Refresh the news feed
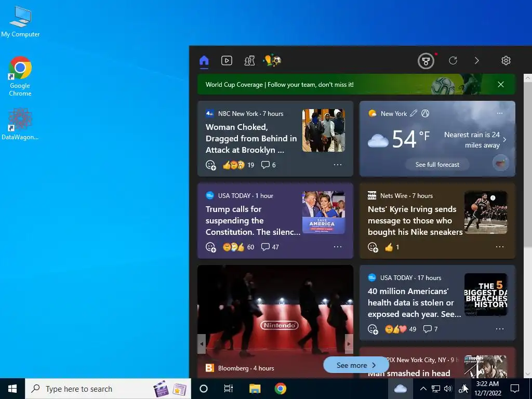The image size is (532, 399). [x=453, y=61]
